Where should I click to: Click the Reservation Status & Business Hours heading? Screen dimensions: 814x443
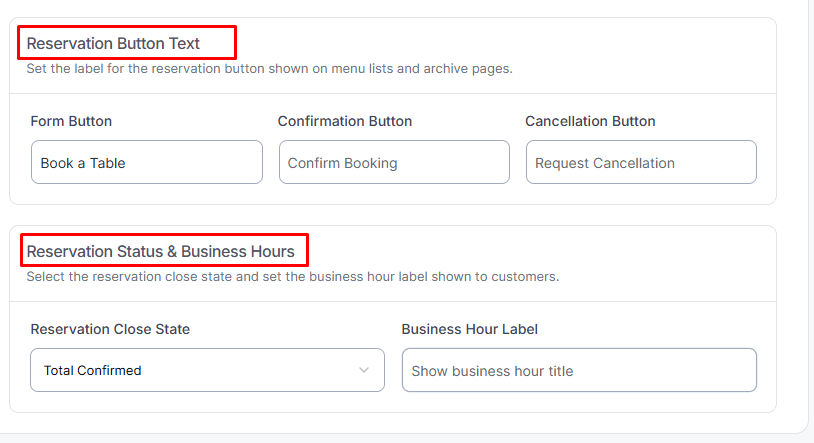point(160,251)
